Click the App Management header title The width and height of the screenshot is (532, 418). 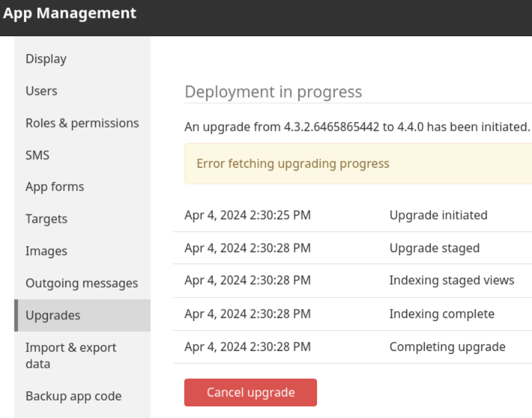pos(69,13)
